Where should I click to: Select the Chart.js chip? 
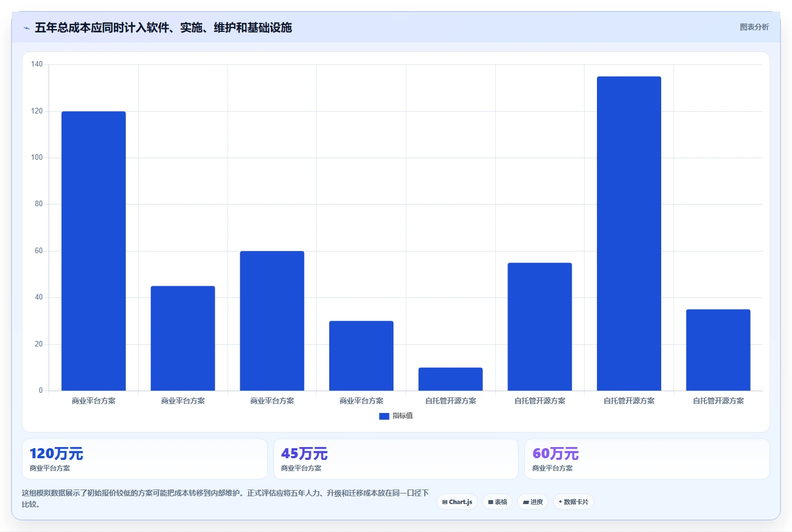pyautogui.click(x=457, y=502)
